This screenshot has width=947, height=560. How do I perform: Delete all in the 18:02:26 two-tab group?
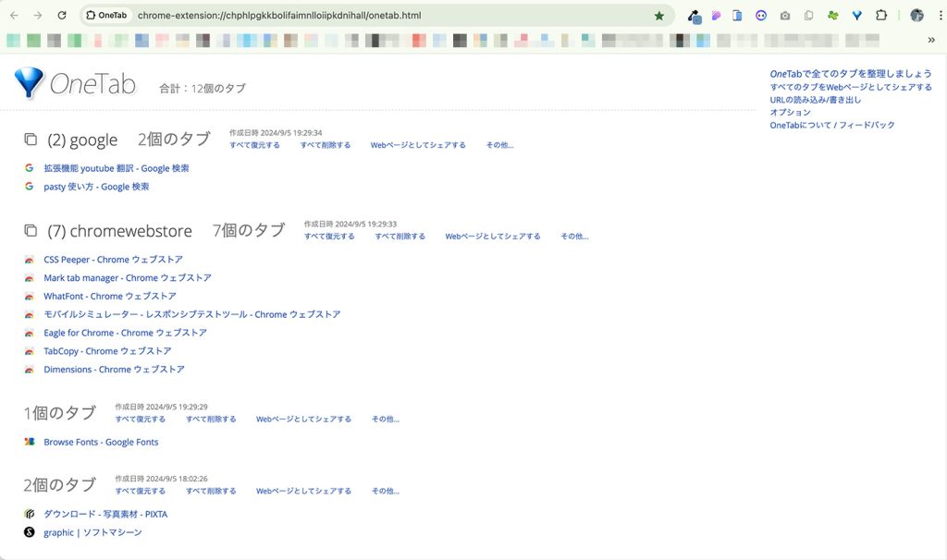(x=211, y=492)
